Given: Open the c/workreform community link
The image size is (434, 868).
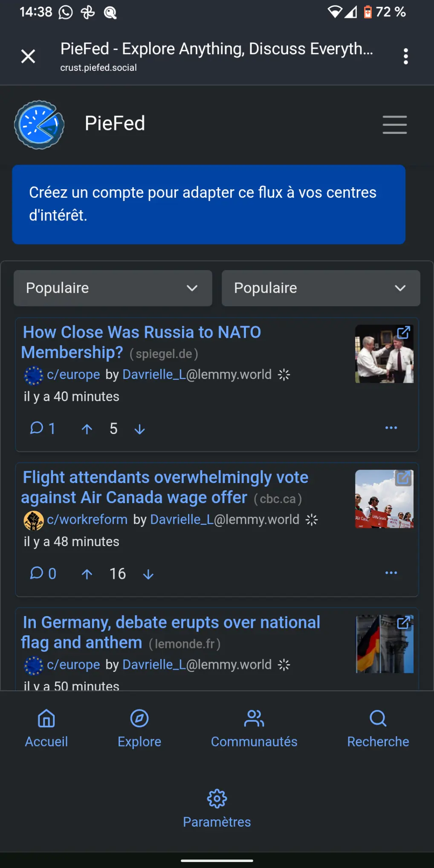Looking at the screenshot, I should (x=87, y=520).
